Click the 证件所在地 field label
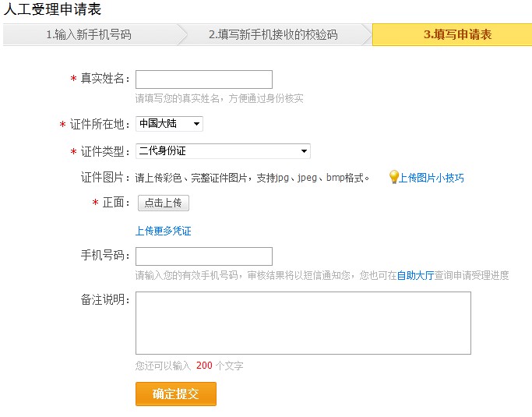 pyautogui.click(x=100, y=125)
